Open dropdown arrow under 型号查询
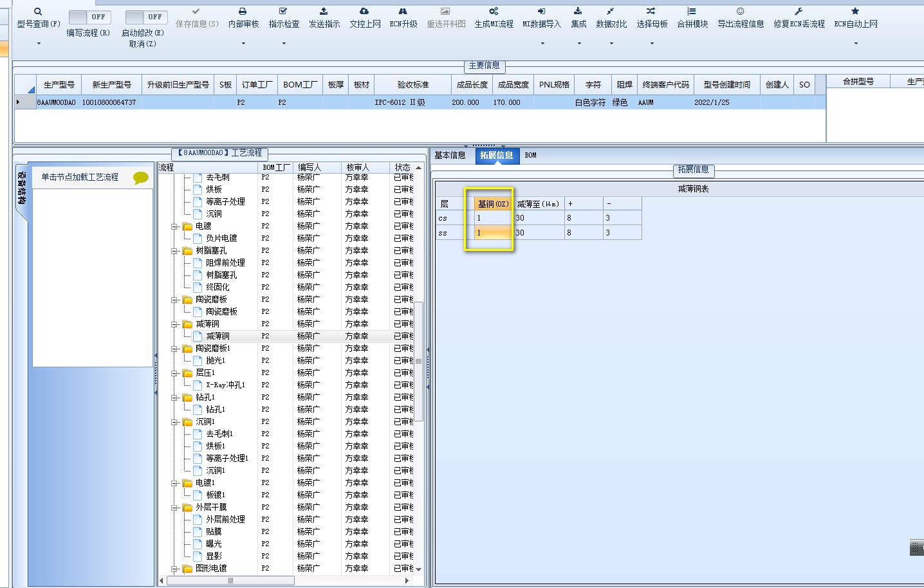Viewport: 924px width, 588px height. point(39,44)
